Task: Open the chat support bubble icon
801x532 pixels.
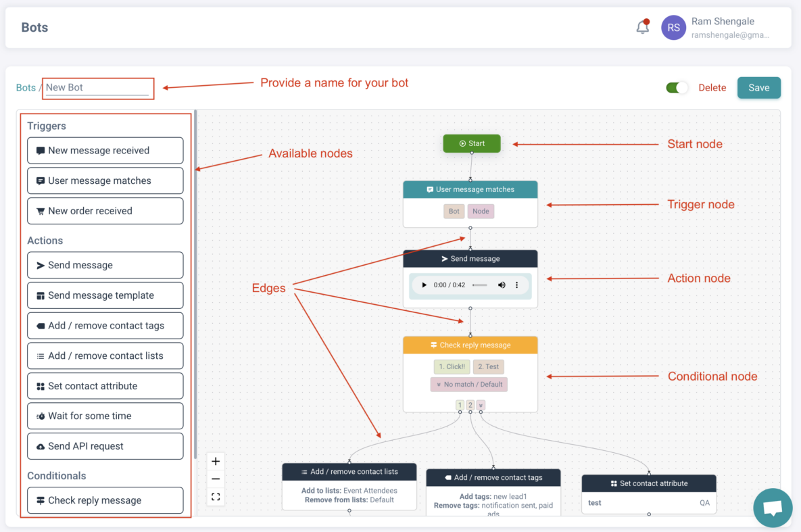Action: [x=773, y=508]
